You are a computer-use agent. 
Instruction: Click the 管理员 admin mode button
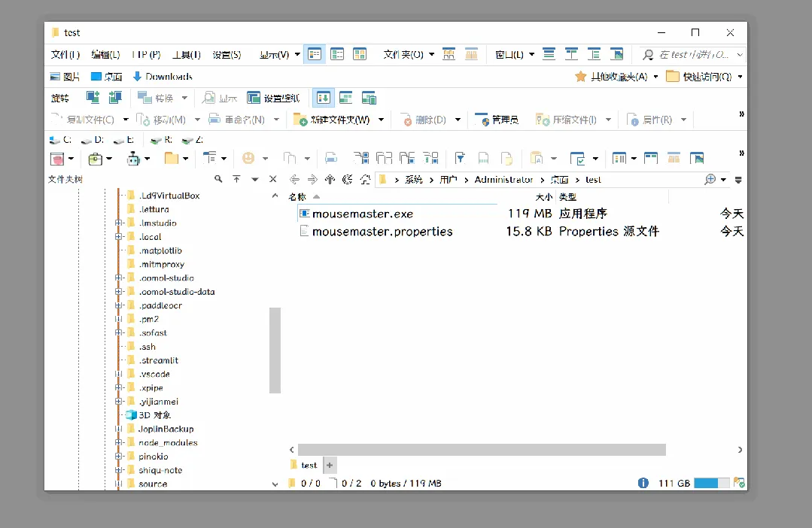pyautogui.click(x=496, y=120)
